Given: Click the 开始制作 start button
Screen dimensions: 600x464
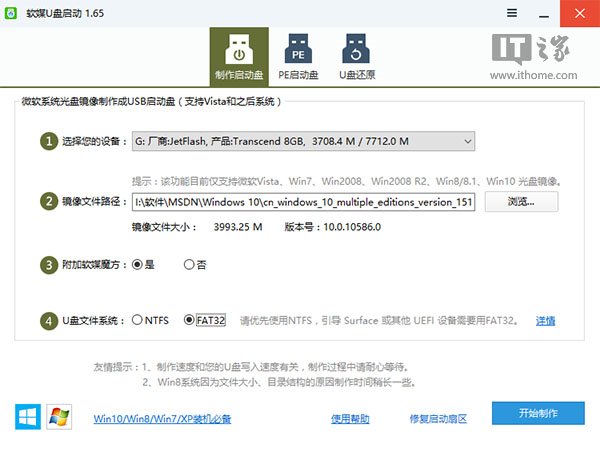Looking at the screenshot, I should pos(538,413).
